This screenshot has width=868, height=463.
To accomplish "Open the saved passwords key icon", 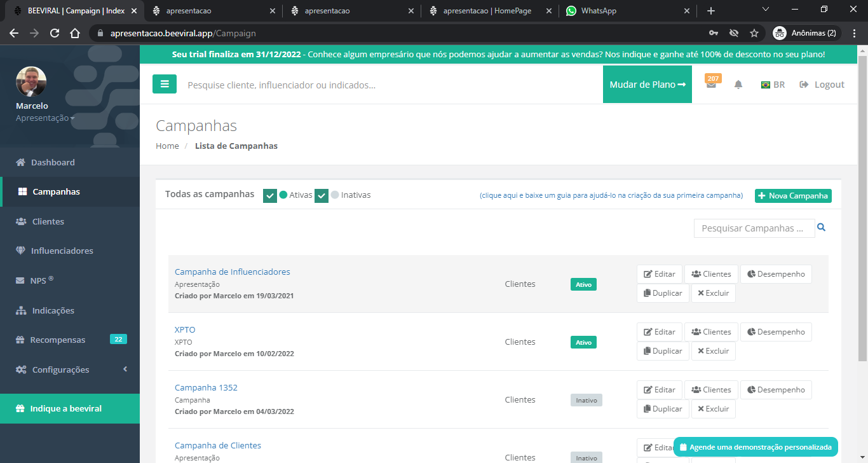I will [x=714, y=33].
